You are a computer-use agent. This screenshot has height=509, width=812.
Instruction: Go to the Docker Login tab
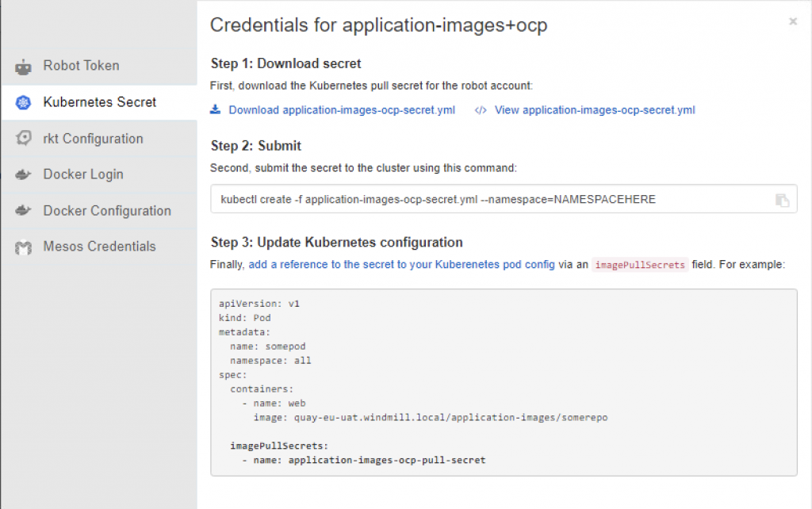[x=83, y=174]
